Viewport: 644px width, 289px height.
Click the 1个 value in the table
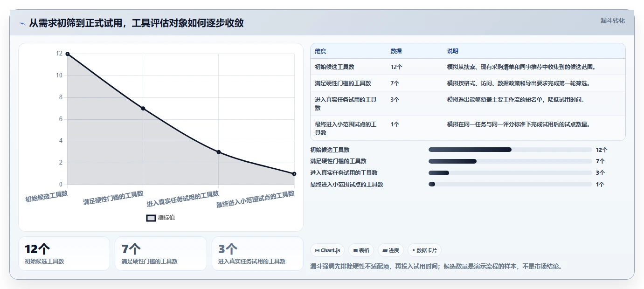point(395,124)
